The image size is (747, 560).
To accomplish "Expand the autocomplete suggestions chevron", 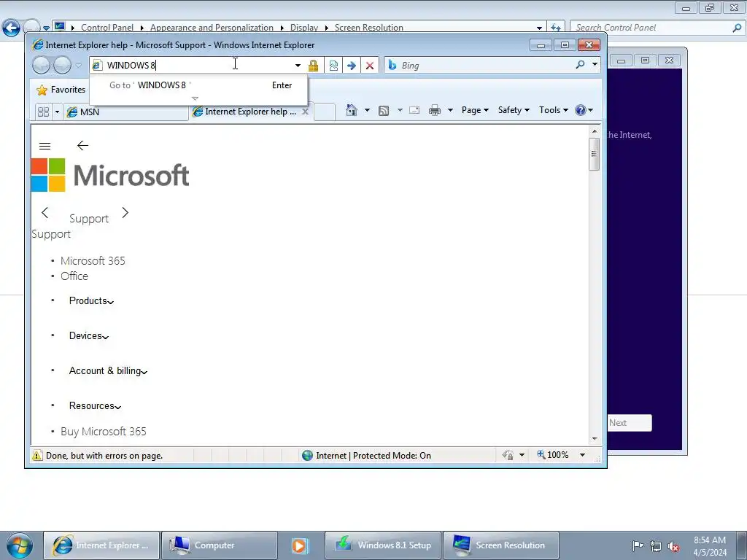I will 195,98.
